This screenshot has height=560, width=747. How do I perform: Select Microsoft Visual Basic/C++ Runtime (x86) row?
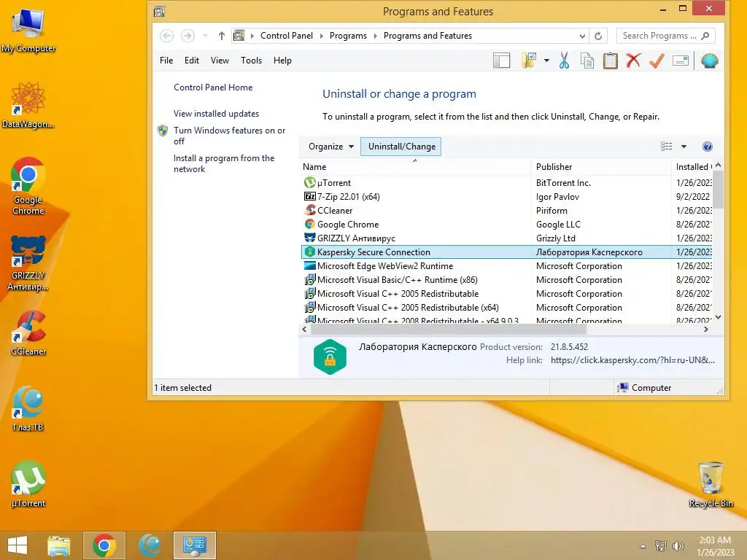506,280
